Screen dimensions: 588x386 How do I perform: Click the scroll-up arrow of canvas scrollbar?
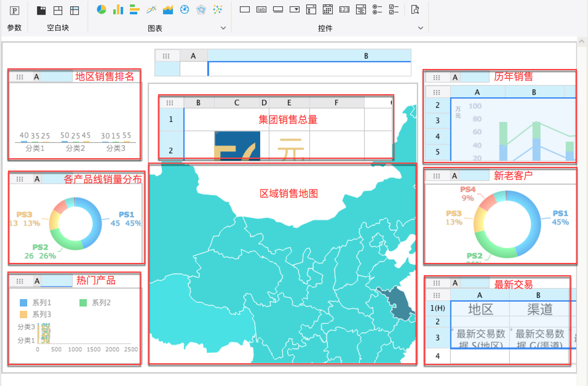(582, 41)
